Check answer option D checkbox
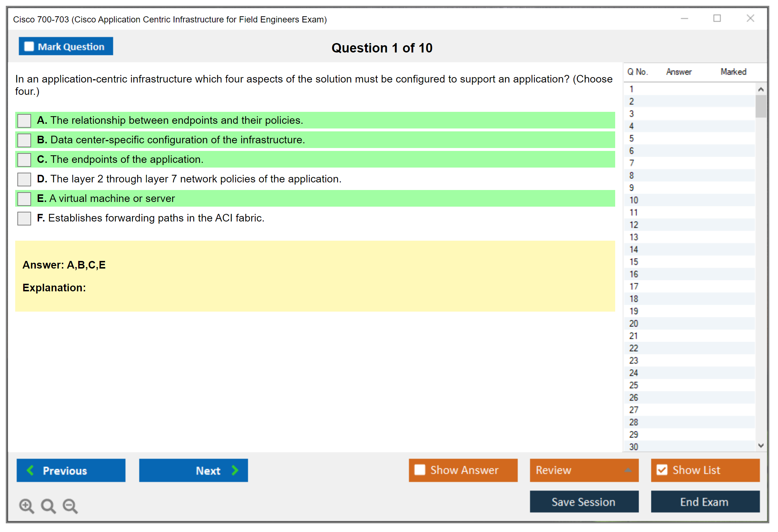 coord(24,179)
